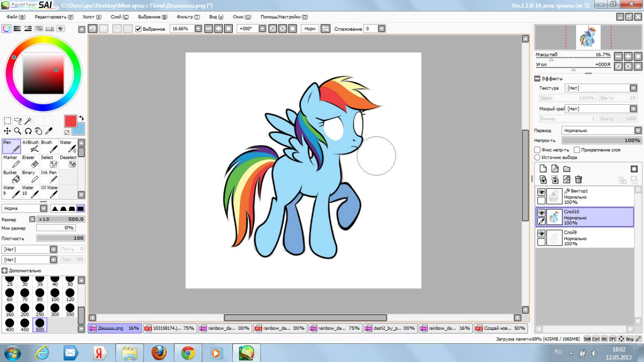Select the Ink Pen tool

49,177
